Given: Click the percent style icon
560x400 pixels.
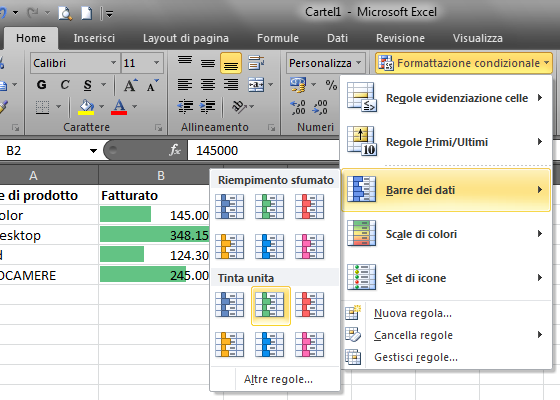Looking at the screenshot, I should [x=331, y=85].
